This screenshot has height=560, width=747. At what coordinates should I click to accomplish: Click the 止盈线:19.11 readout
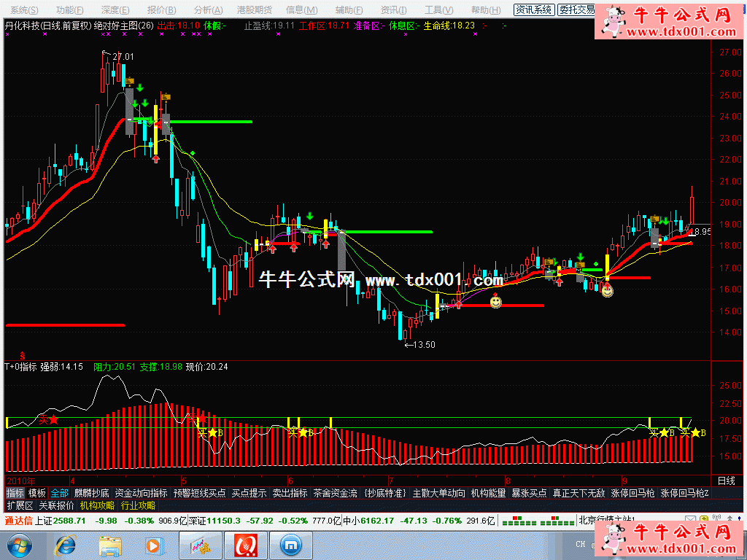(x=269, y=26)
